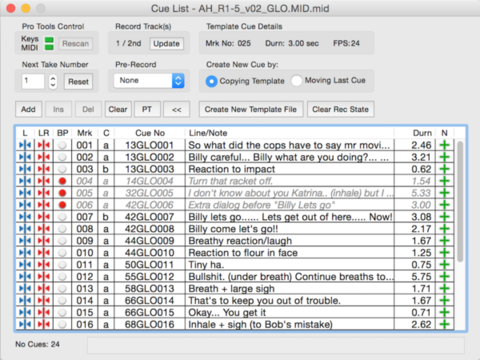Select the line 'Billy come let's go!!'
The height and width of the screenshot is (360, 480).
233,229
